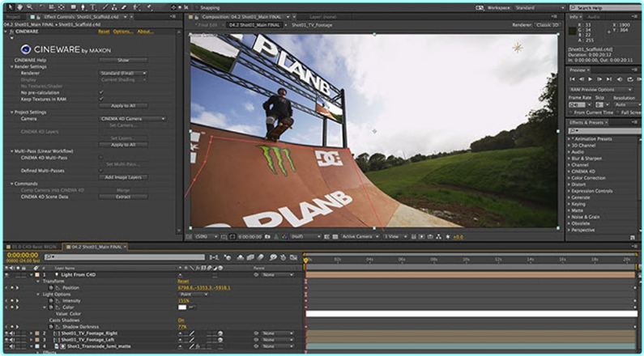Click the Brainstorm timeline icon

273,257
